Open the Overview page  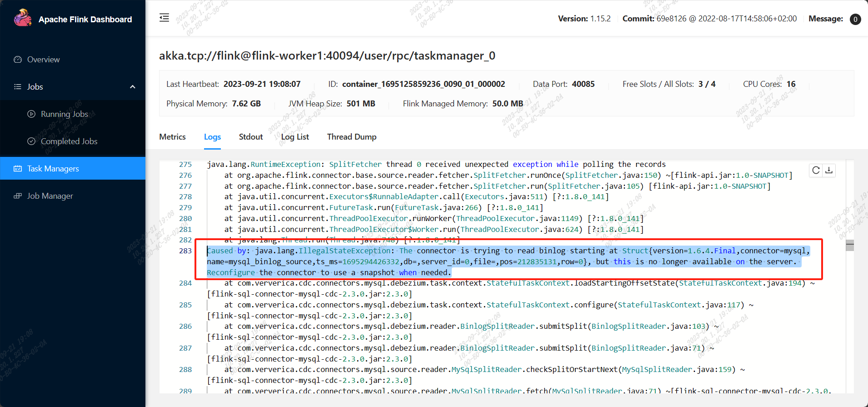pyautogui.click(x=73, y=60)
